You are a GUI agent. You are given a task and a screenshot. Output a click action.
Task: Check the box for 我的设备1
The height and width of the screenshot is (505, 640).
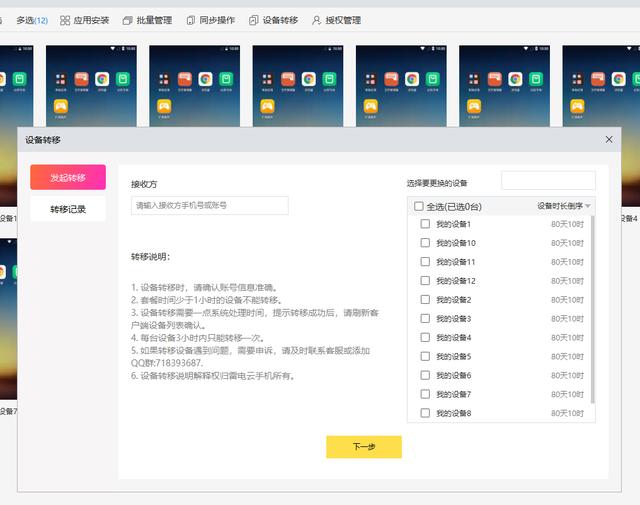(425, 224)
